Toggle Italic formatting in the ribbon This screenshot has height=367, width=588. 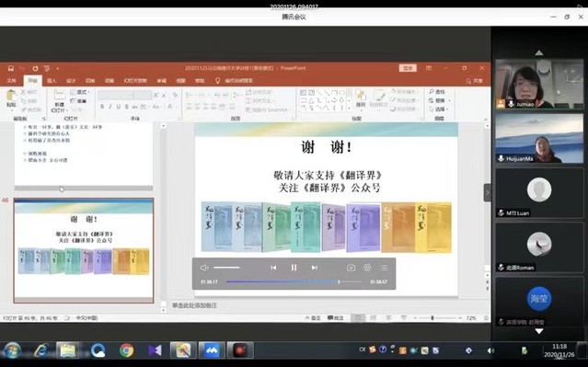pos(110,107)
